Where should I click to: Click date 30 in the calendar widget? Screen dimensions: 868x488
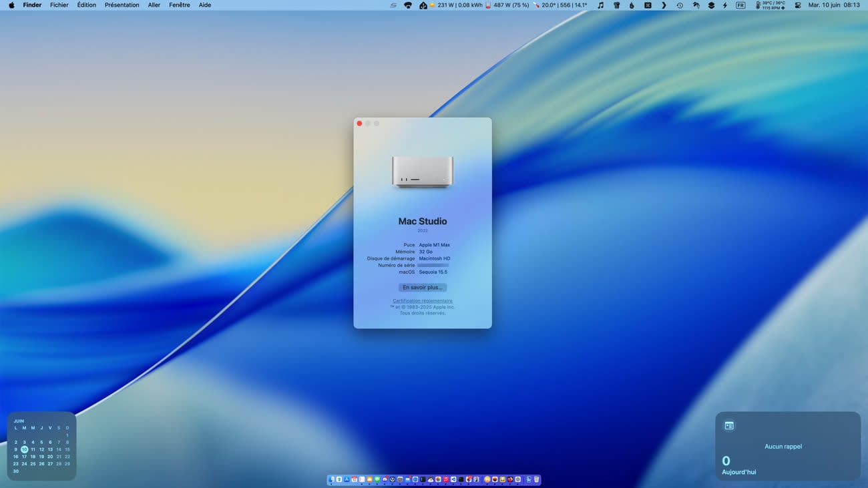coord(16,471)
